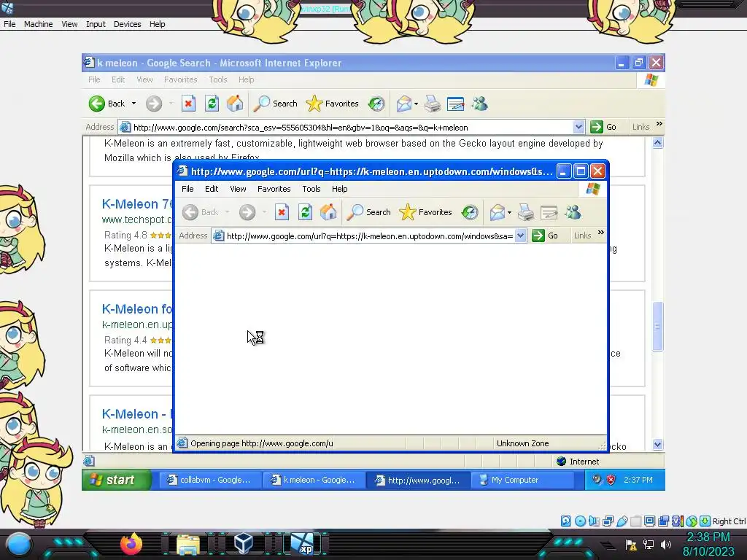This screenshot has width=747, height=560.
Task: Open Favorites pane in rear Google Search window
Action: (332, 104)
